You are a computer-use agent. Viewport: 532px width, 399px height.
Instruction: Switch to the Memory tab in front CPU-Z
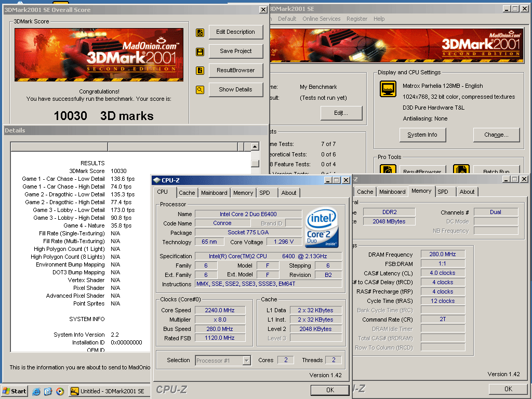(x=243, y=193)
